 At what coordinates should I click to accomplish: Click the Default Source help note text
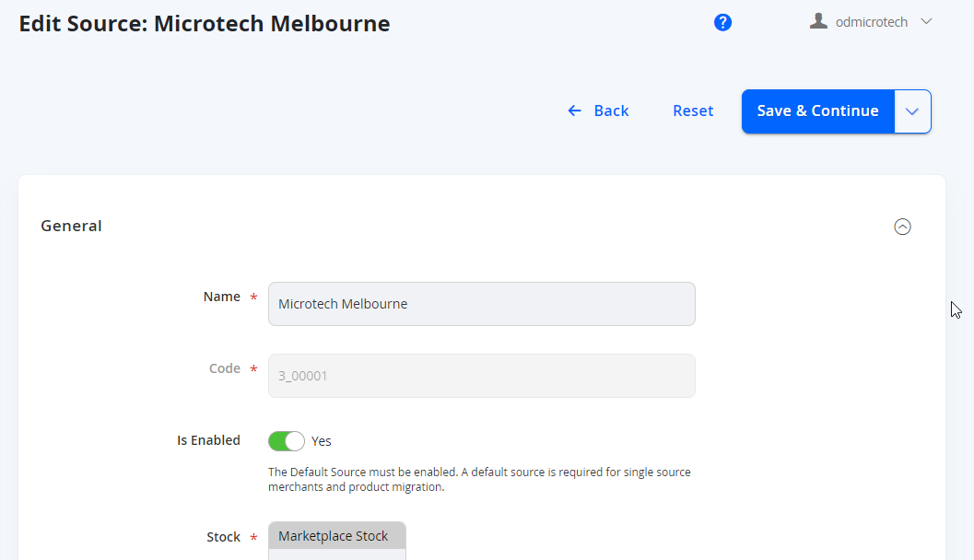479,479
